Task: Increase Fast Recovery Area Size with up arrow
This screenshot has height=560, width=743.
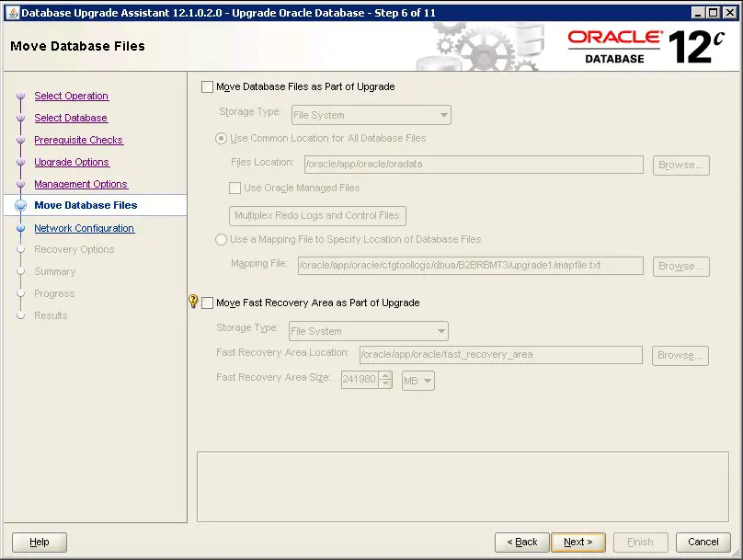Action: (385, 375)
